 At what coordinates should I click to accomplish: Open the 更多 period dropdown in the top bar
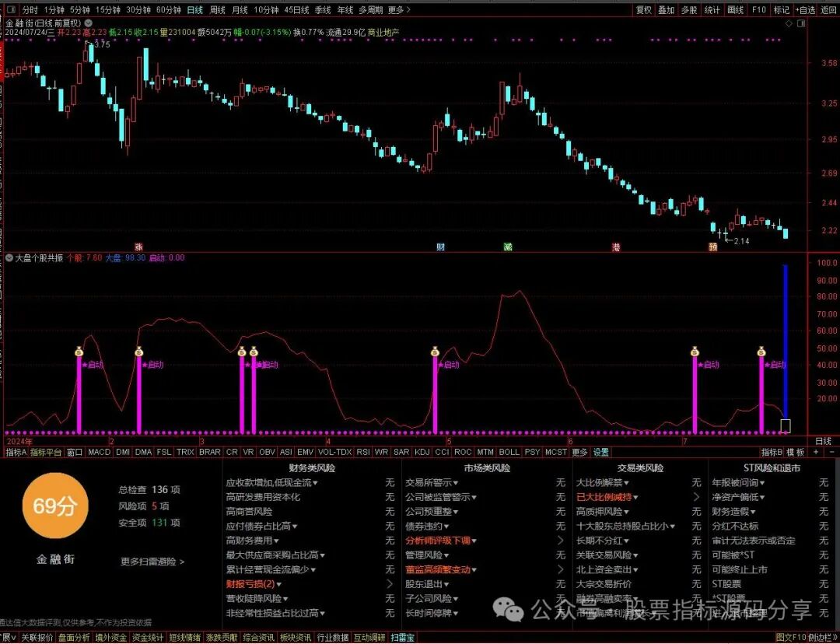click(399, 9)
